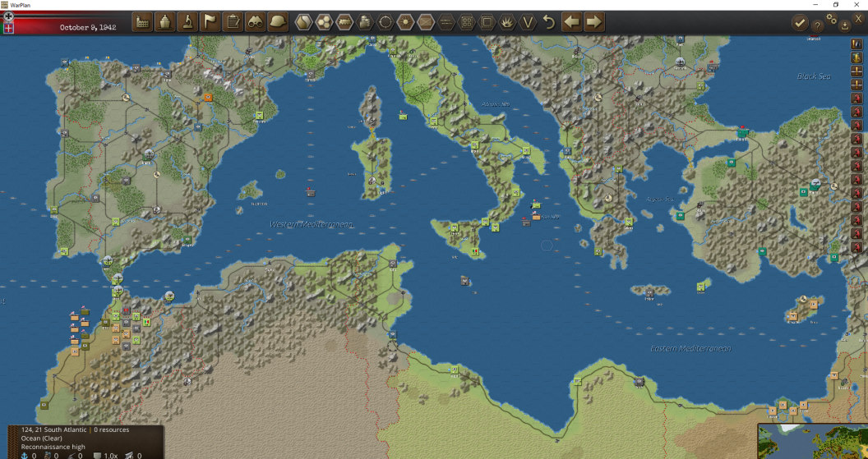This screenshot has width=868, height=459.
Task: Undo the last move
Action: pos(548,22)
